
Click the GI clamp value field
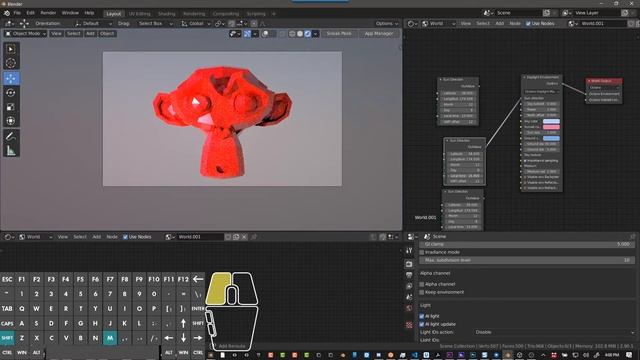(527, 244)
